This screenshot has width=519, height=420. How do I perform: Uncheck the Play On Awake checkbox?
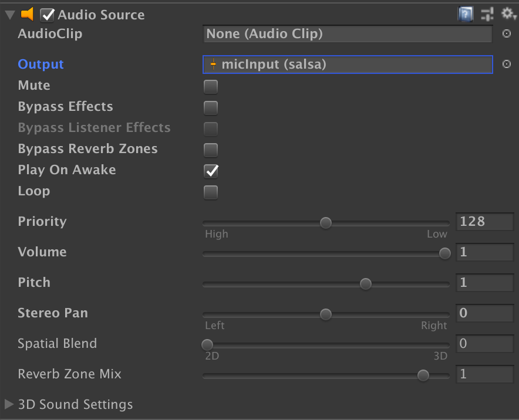point(210,171)
